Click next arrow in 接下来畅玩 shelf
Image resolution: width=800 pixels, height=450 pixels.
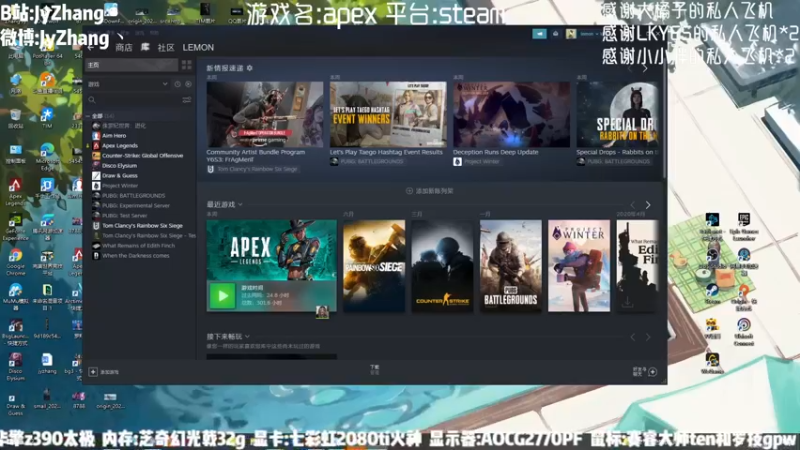tap(648, 337)
